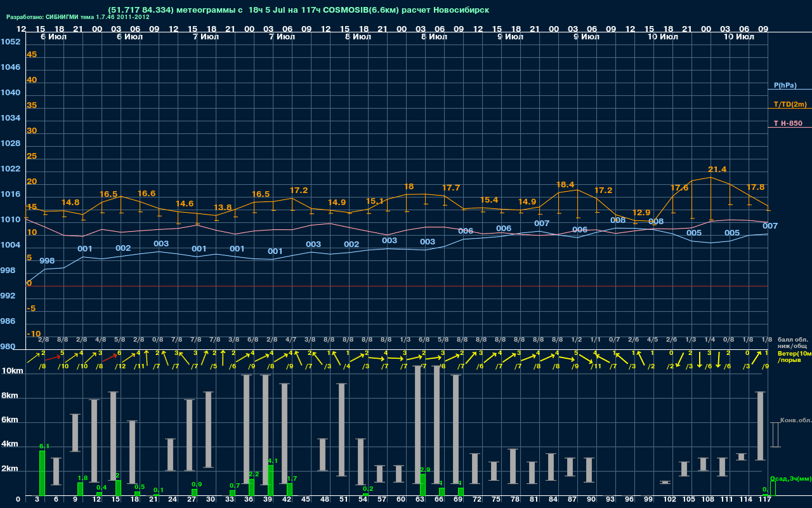The image size is (812, 508).
Task: Select the green precipitation legend bar symbol
Action: (773, 488)
